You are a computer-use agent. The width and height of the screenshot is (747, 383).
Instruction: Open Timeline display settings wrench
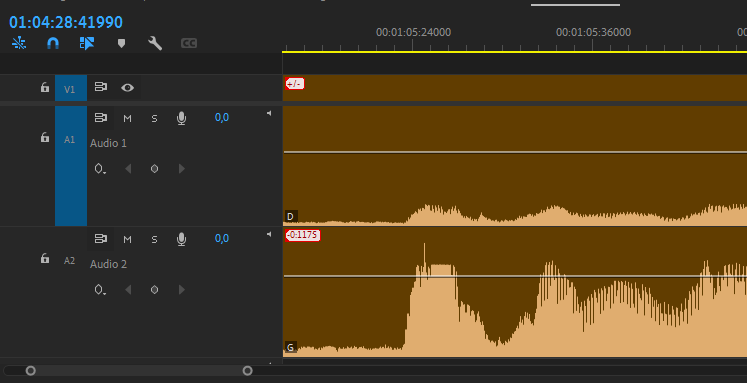(155, 43)
